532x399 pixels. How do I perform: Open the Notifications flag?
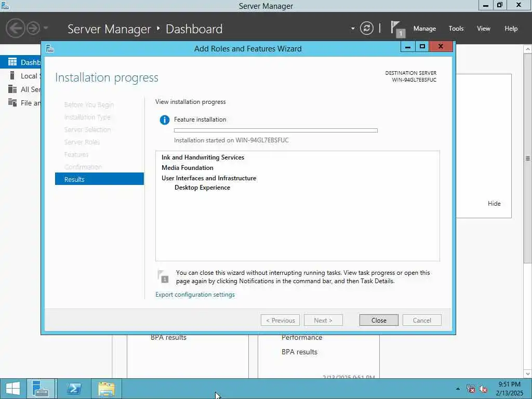(x=396, y=29)
